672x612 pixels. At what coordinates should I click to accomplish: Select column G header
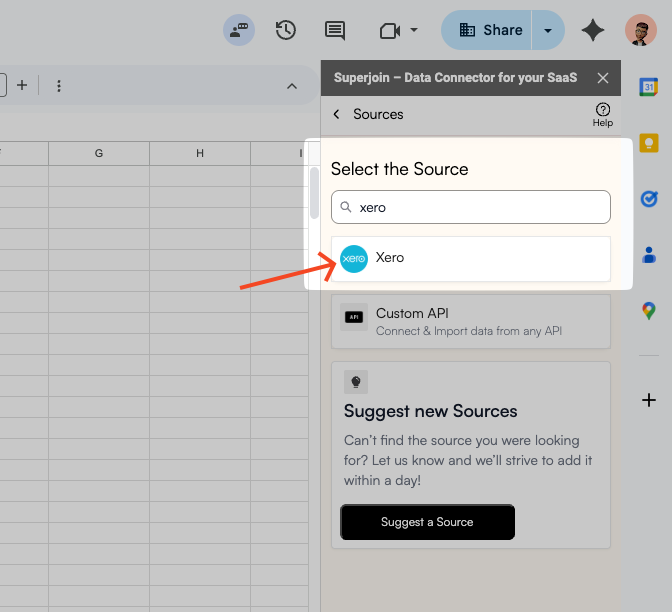[x=99, y=153]
